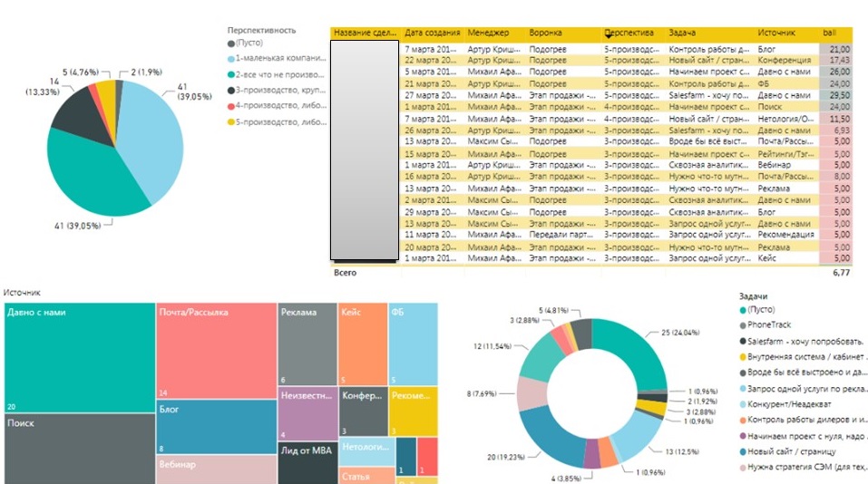Click the '2-все что не произво...' legend marker

click(230, 73)
